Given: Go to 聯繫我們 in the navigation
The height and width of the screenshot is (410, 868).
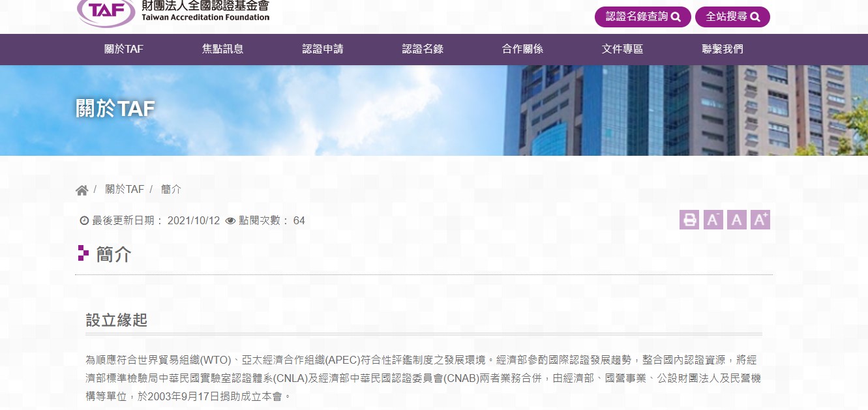Looking at the screenshot, I should (x=722, y=49).
